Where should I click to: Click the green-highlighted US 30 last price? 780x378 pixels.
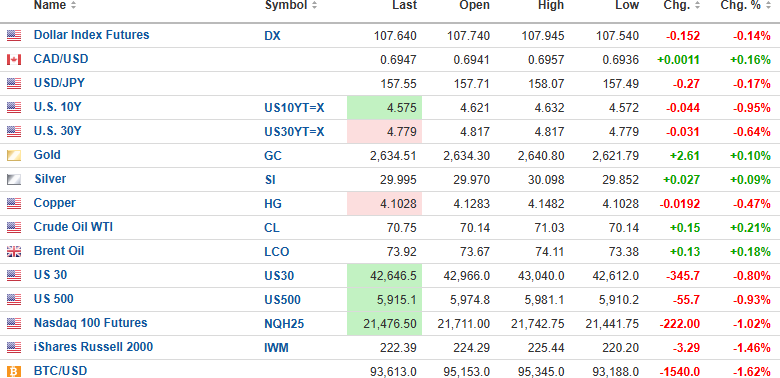tap(385, 276)
